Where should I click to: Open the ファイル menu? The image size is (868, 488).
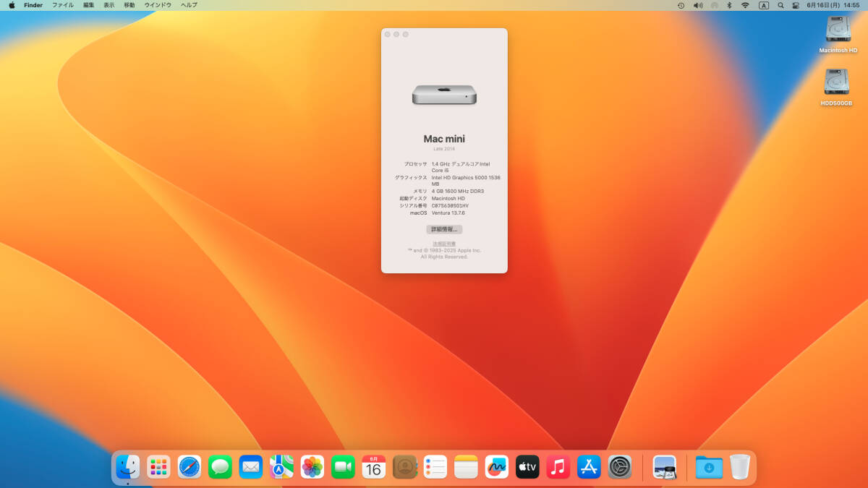coord(63,5)
